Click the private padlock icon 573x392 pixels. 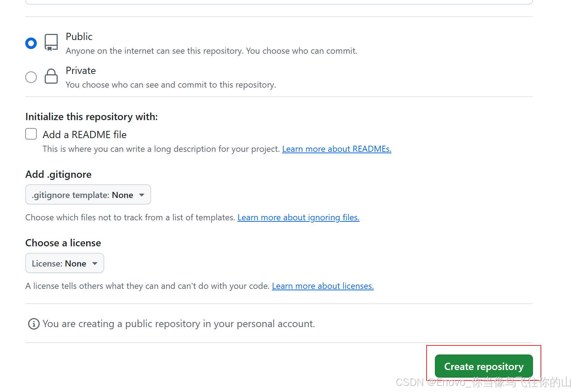(51, 76)
